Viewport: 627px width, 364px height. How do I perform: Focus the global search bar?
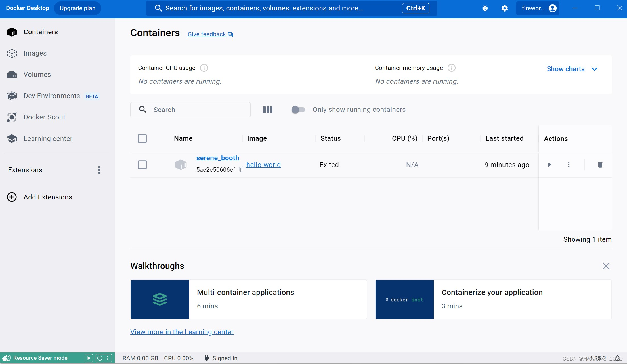click(x=292, y=8)
